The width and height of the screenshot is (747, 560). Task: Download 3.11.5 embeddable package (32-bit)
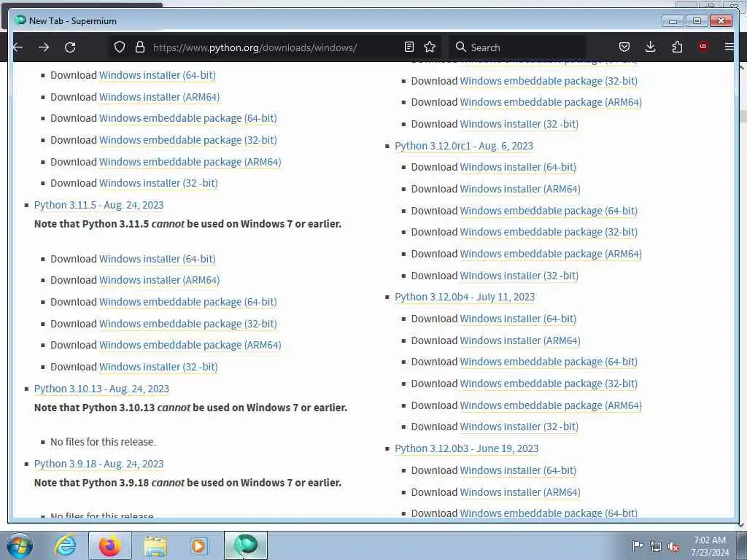pyautogui.click(x=187, y=324)
